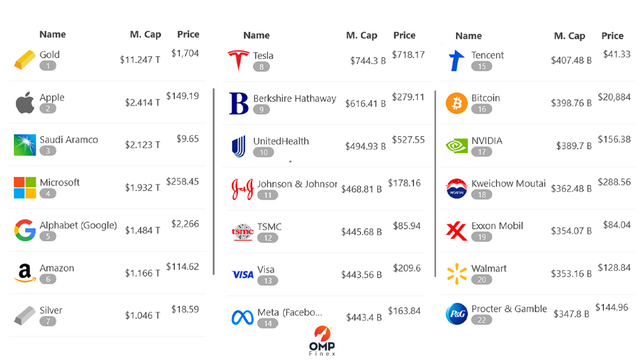This screenshot has width=644, height=362.
Task: Select the Amazon smile logo
Action: (x=25, y=273)
